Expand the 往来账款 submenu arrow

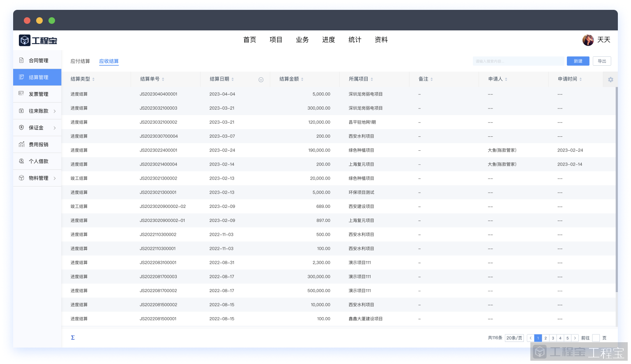[x=55, y=111]
